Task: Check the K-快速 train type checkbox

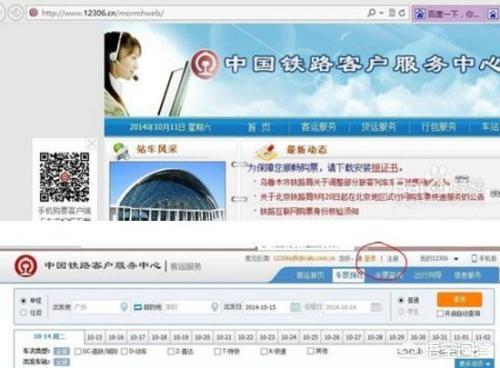Action: pyautogui.click(x=264, y=351)
